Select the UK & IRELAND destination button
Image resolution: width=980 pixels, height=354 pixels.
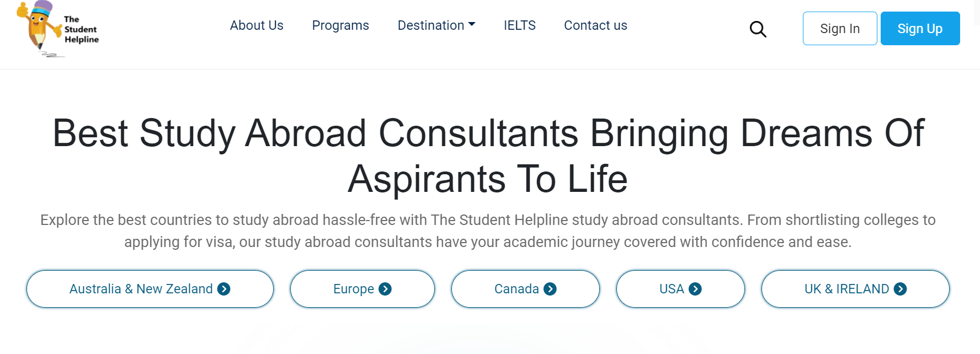click(x=855, y=289)
